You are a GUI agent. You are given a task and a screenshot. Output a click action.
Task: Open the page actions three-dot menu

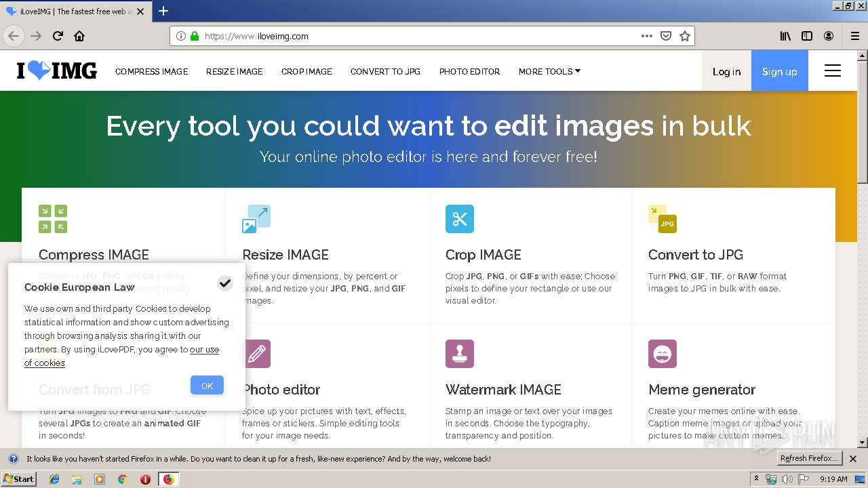(647, 36)
